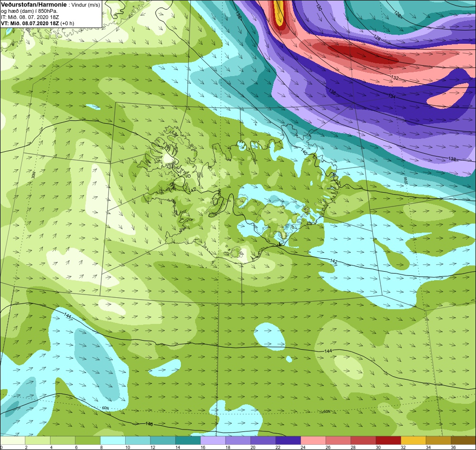This screenshot has width=476, height=450.
Task: Click the '128' contour label
Action: click(377, 38)
